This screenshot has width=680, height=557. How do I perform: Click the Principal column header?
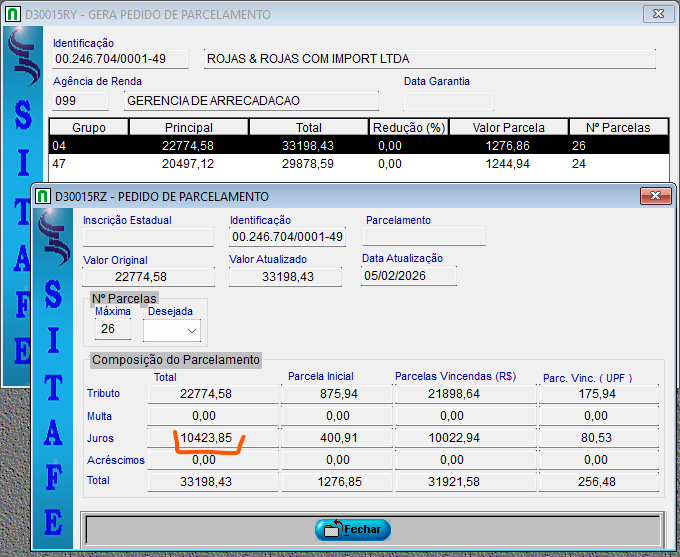(x=189, y=128)
